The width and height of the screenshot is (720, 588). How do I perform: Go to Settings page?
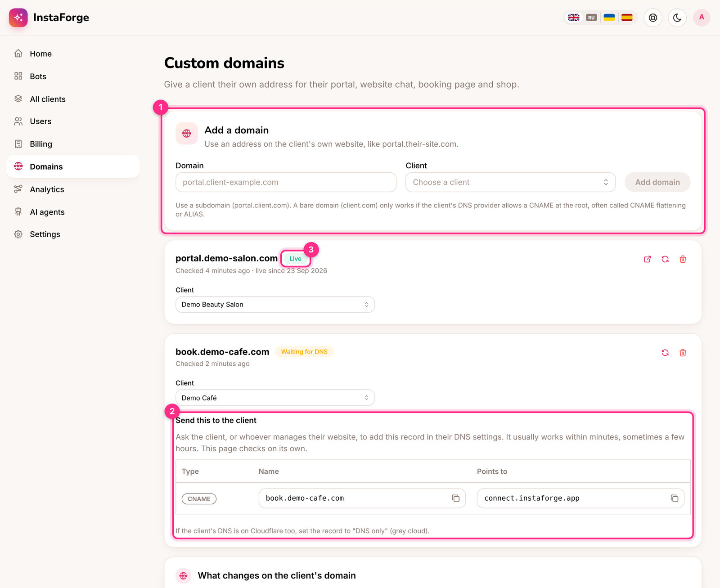coord(73,234)
